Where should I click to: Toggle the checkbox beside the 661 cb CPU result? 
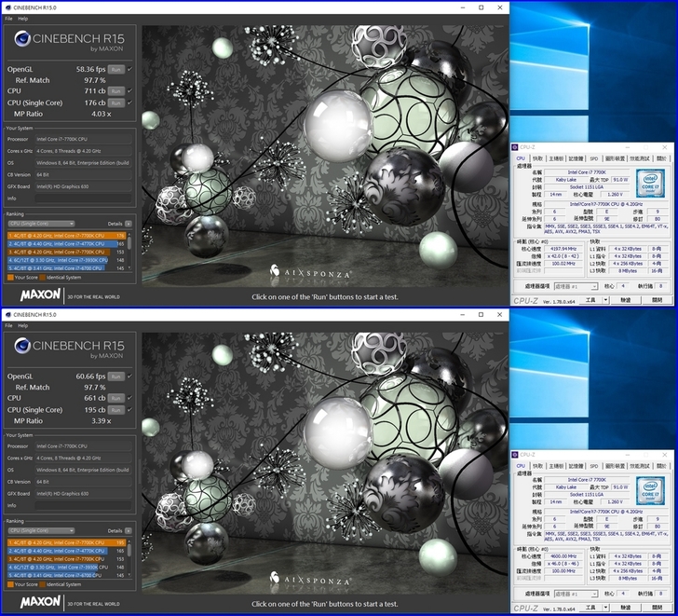point(129,397)
